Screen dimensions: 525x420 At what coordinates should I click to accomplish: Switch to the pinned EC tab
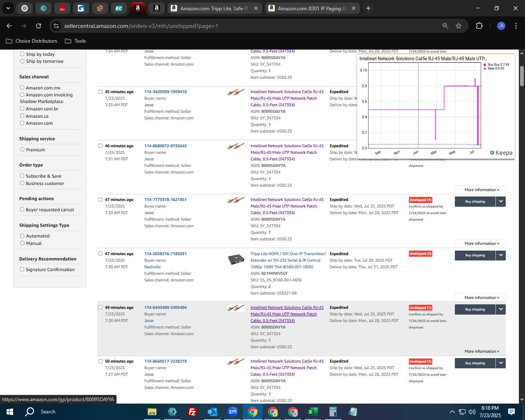[x=119, y=8]
